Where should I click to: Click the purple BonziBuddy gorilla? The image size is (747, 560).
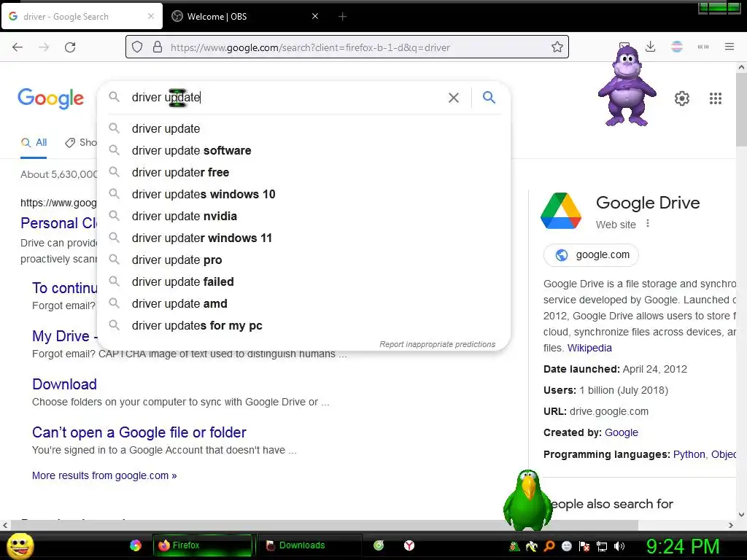(627, 86)
